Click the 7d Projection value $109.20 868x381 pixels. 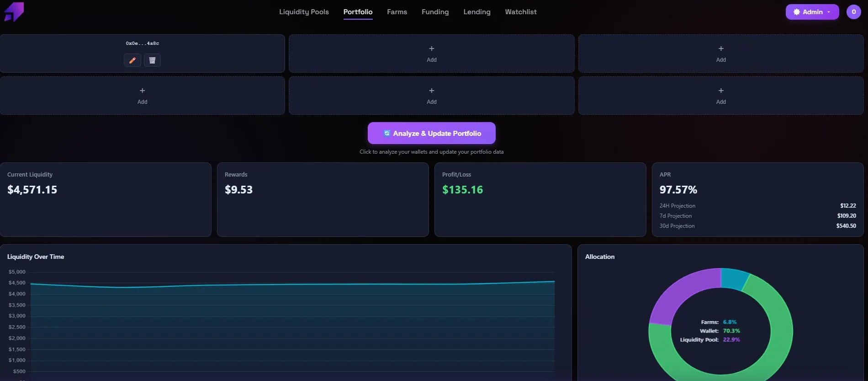[x=847, y=216]
